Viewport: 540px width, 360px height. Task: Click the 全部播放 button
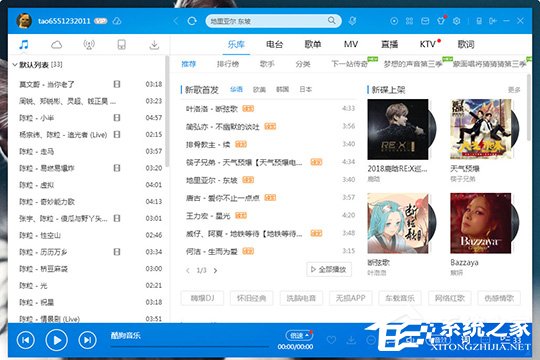(329, 269)
